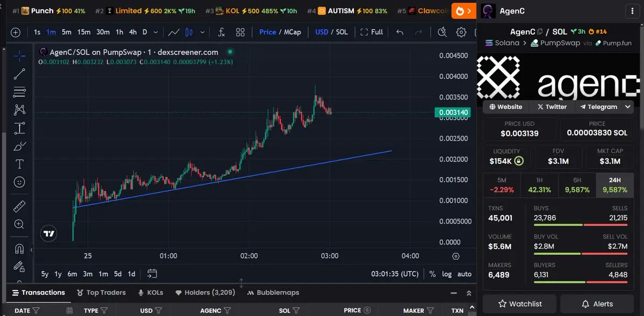644x316 pixels.
Task: Select the pattern drawing tool
Action: [19, 110]
